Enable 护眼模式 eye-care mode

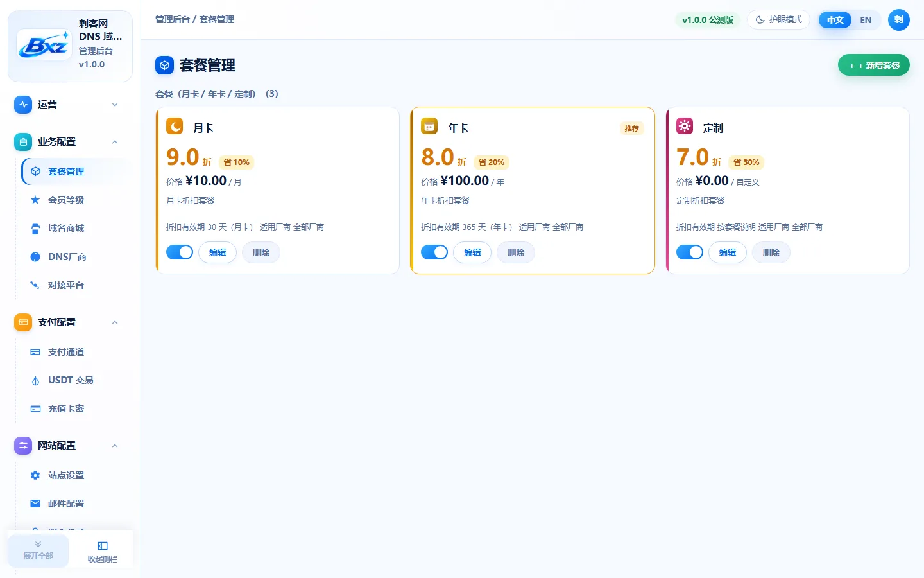778,20
